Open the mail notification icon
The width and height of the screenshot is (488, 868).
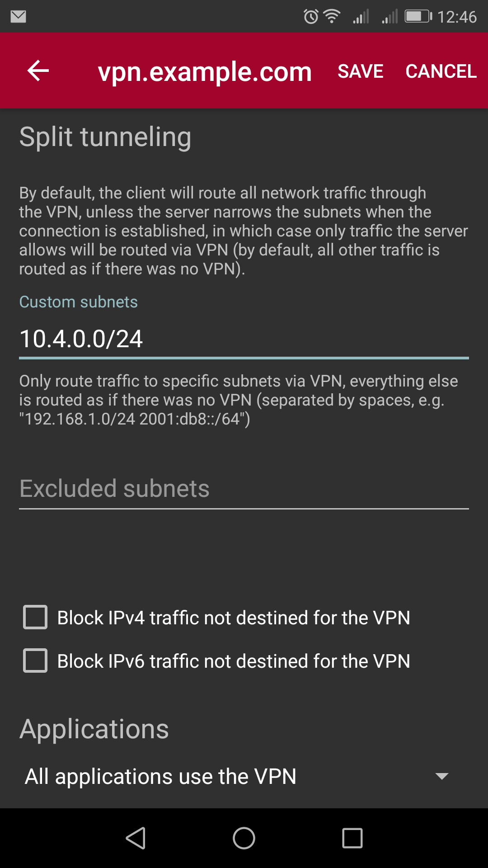18,17
